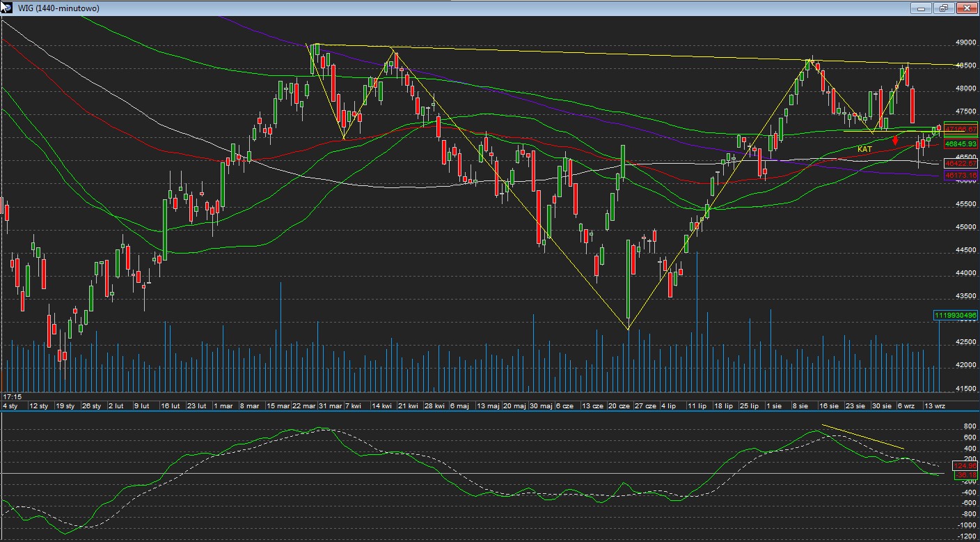The image size is (980, 542).
Task: Click the '13 wrz' date on time axis
Action: [x=934, y=405]
